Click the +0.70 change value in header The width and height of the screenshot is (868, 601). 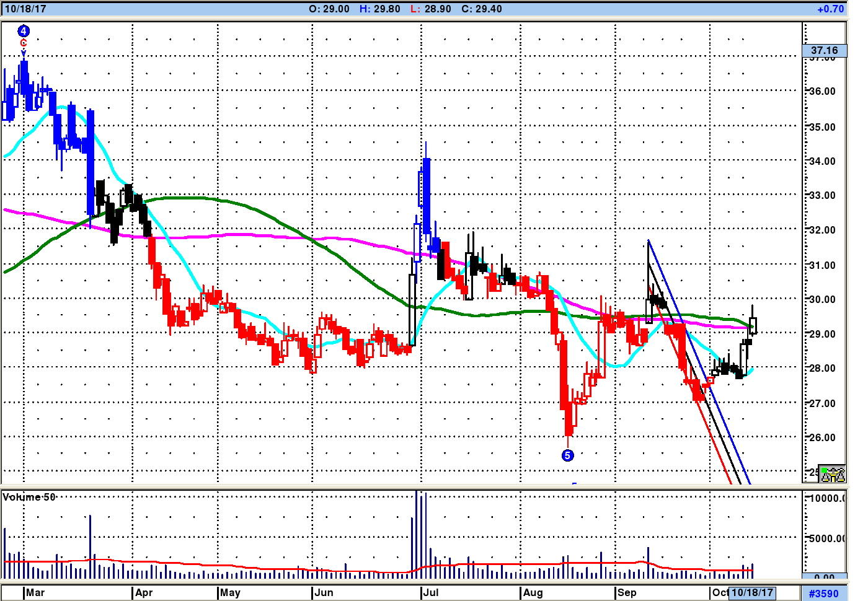830,9
